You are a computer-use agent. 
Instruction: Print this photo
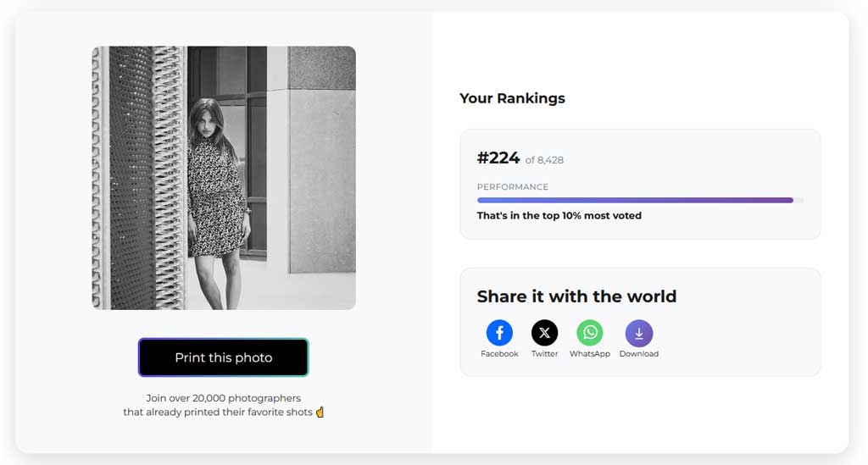[224, 357]
